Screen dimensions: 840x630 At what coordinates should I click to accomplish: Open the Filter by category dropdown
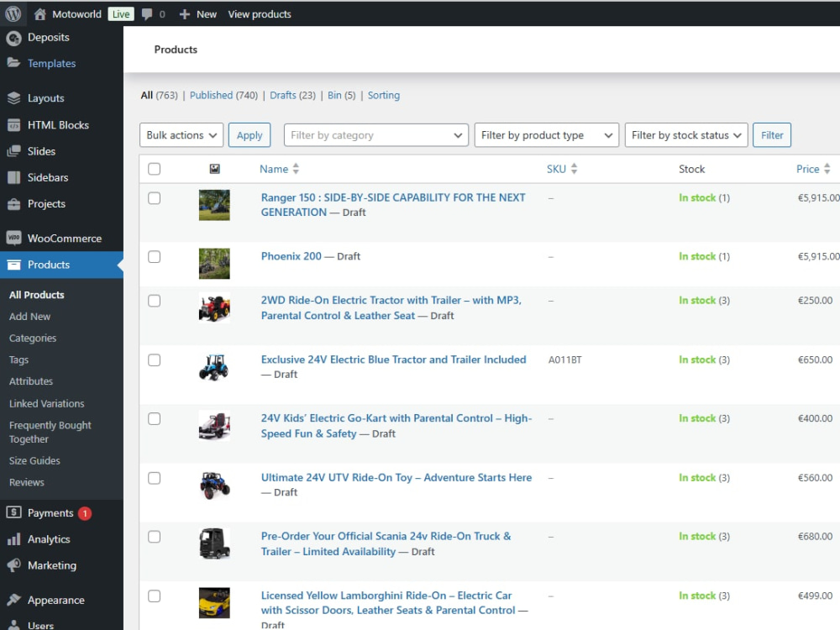376,135
